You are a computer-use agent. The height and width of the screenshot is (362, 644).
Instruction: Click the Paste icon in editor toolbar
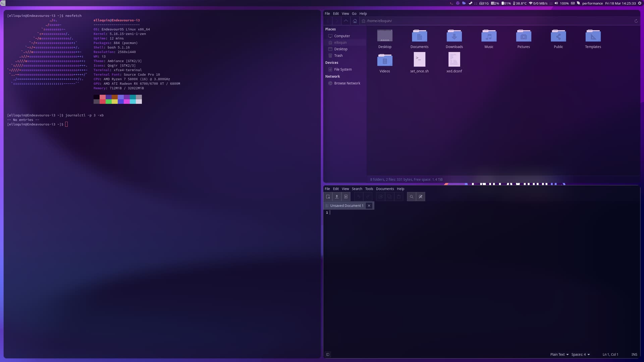click(398, 197)
